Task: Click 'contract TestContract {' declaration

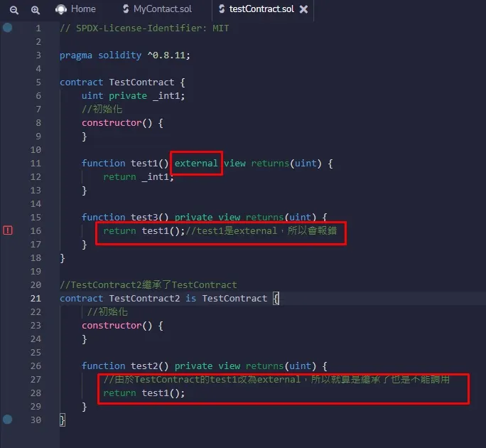Action: click(x=122, y=82)
